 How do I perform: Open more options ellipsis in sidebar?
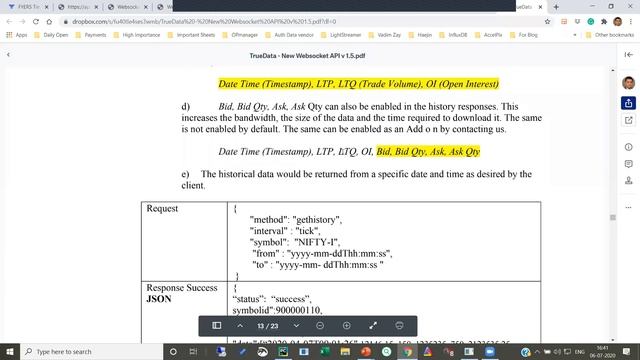coord(629,207)
